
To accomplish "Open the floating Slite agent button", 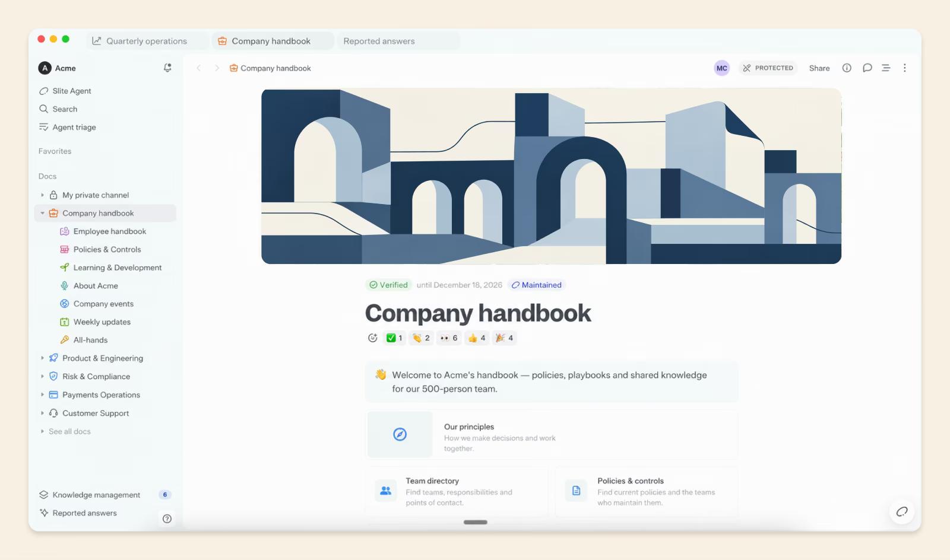I will (902, 511).
